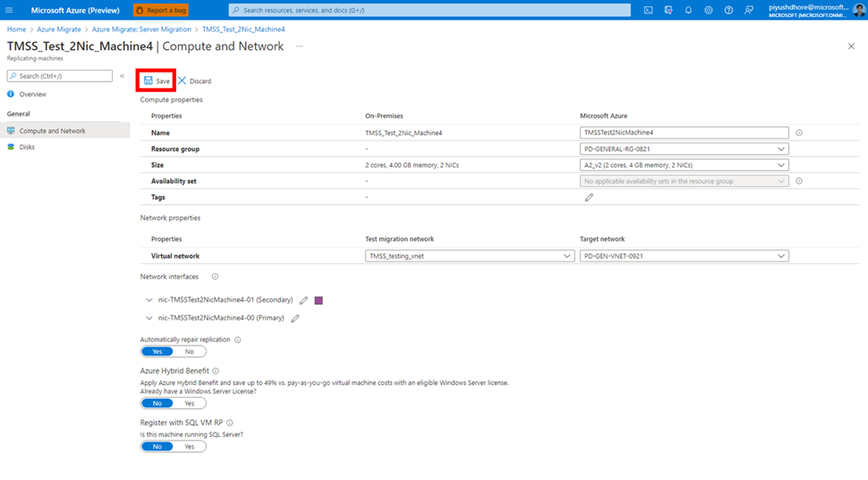Open feedback icon in top bar

[x=749, y=10]
